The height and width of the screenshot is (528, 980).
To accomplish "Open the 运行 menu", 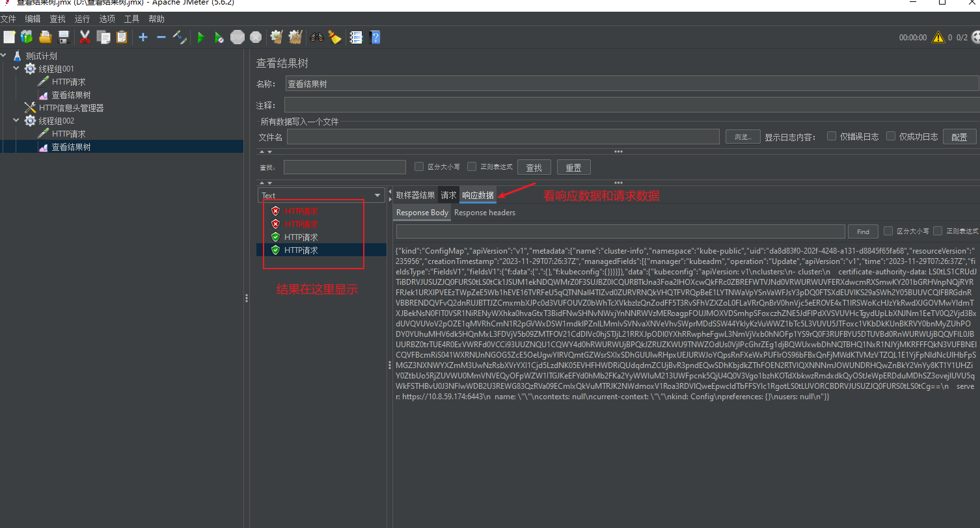I will [x=82, y=19].
